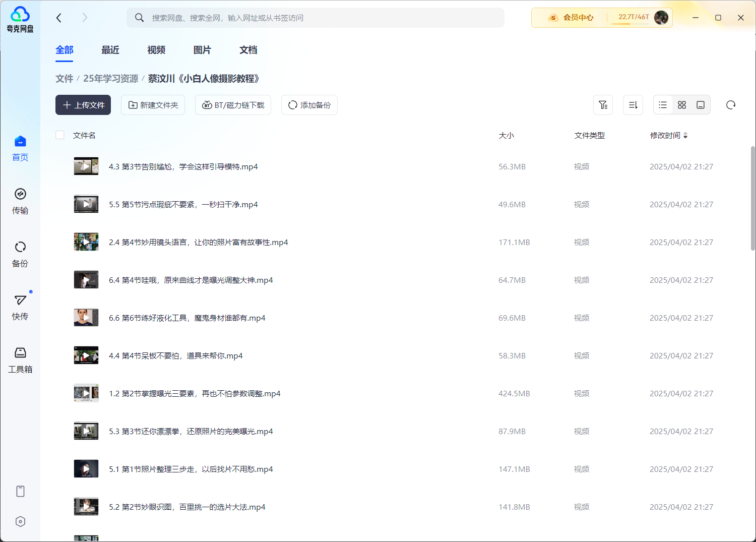Screen dimensions: 756x542
Task: Click the 新建文件夹 button
Action: click(153, 105)
